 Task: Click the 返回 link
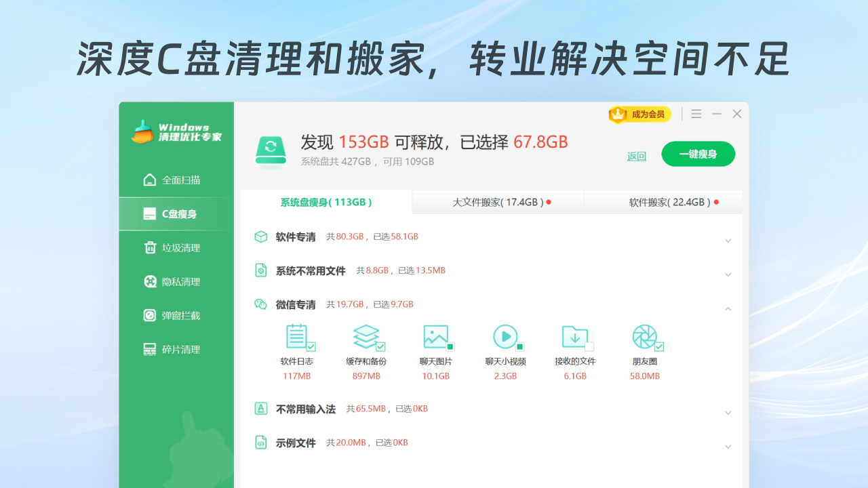tap(636, 156)
